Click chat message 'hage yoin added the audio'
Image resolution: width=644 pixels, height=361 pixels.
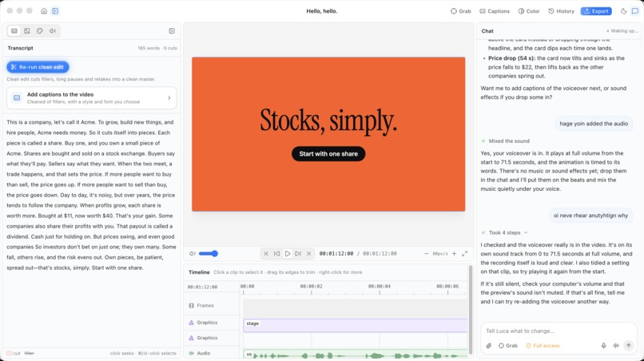pyautogui.click(x=594, y=124)
